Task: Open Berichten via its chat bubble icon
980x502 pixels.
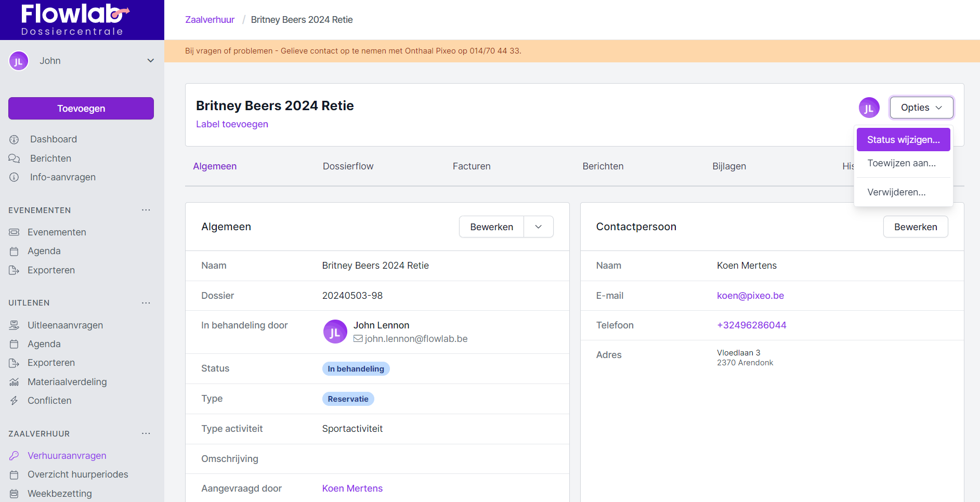Action: pyautogui.click(x=14, y=158)
